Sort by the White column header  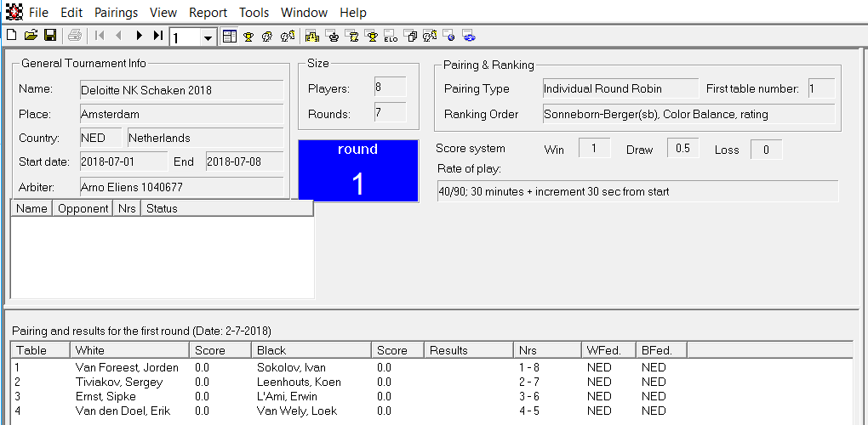(x=128, y=350)
